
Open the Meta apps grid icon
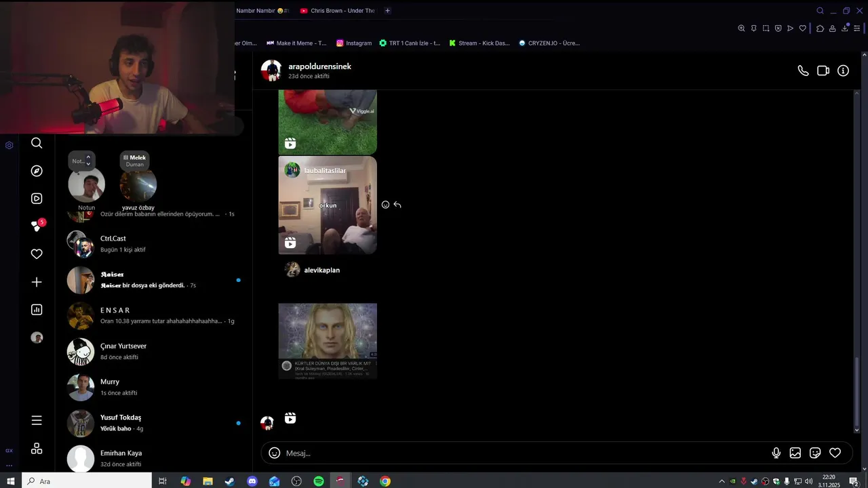(37, 449)
